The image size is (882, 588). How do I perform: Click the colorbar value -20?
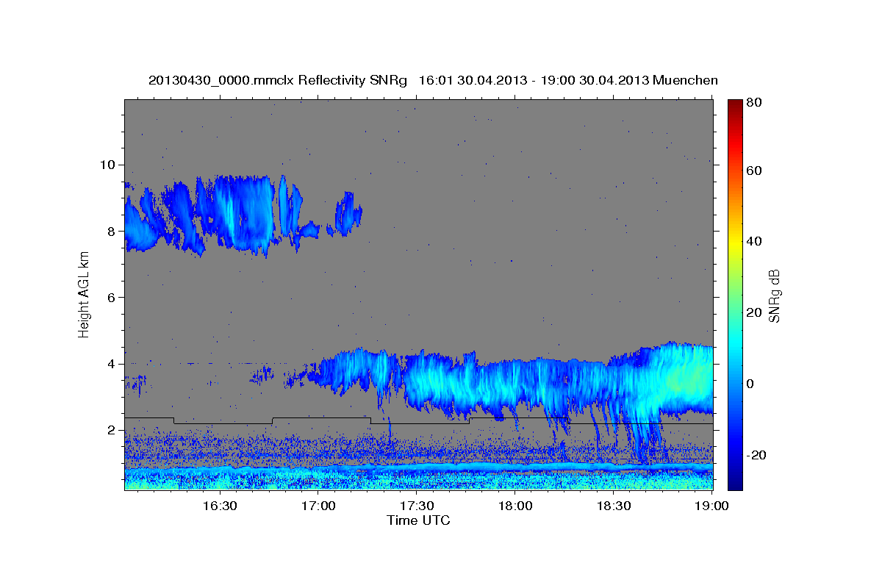tap(756, 455)
